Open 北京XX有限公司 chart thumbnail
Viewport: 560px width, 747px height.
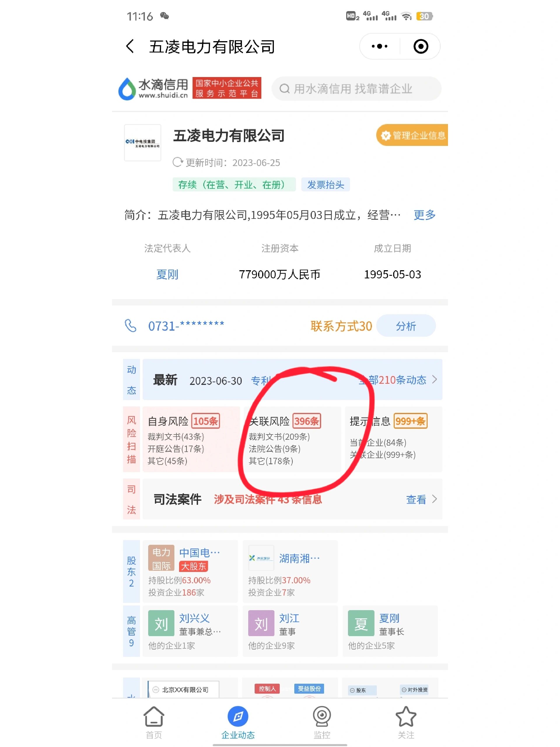(x=190, y=687)
